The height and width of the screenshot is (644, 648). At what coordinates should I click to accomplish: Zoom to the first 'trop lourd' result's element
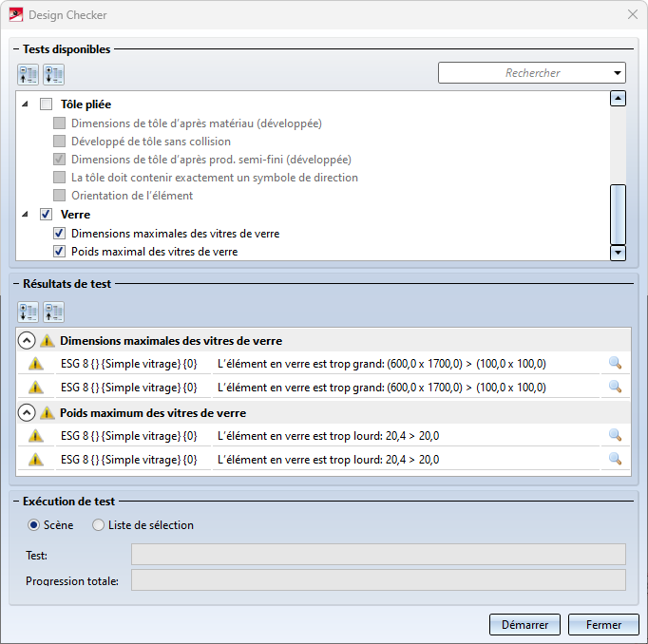615,435
